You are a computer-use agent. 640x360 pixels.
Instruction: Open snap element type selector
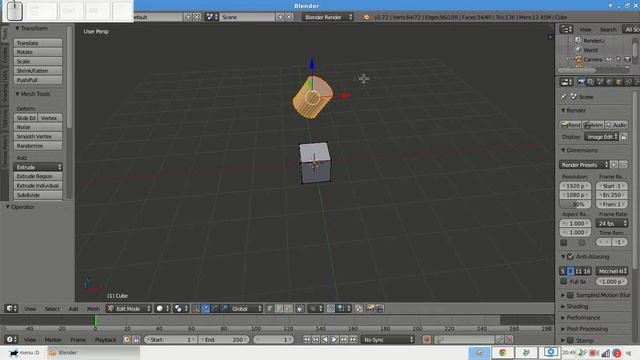pos(344,309)
